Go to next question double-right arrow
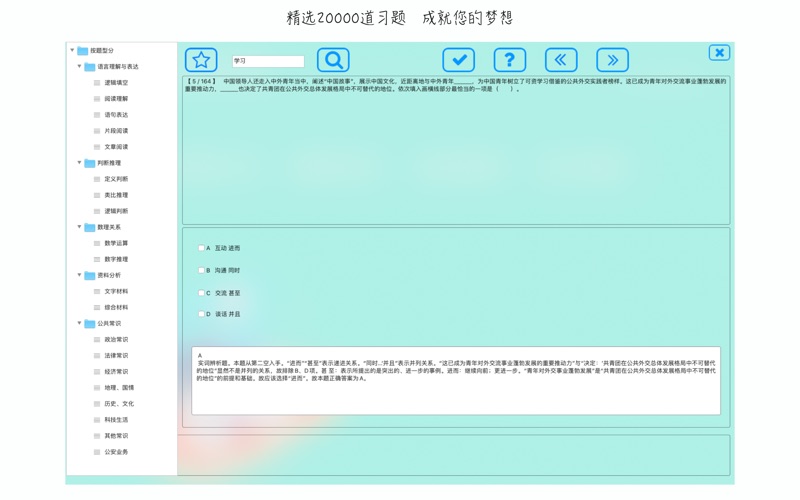The width and height of the screenshot is (800, 500). (x=612, y=60)
